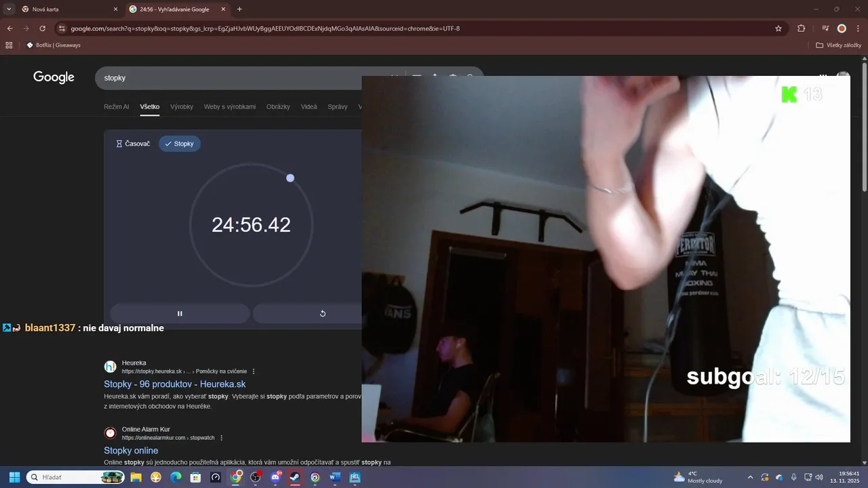Open more options for Online Alarm Kur result
868x488 pixels.
[221, 438]
